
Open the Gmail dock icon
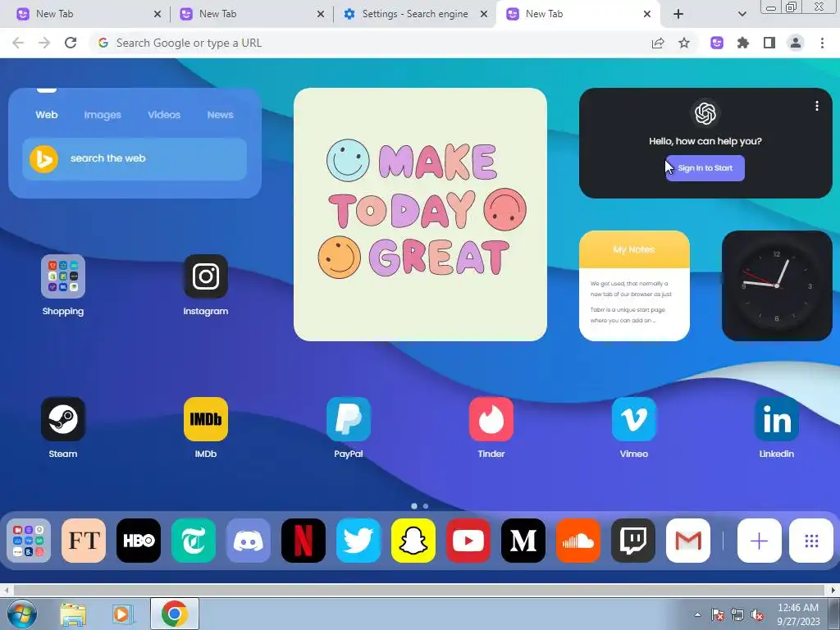click(x=688, y=541)
